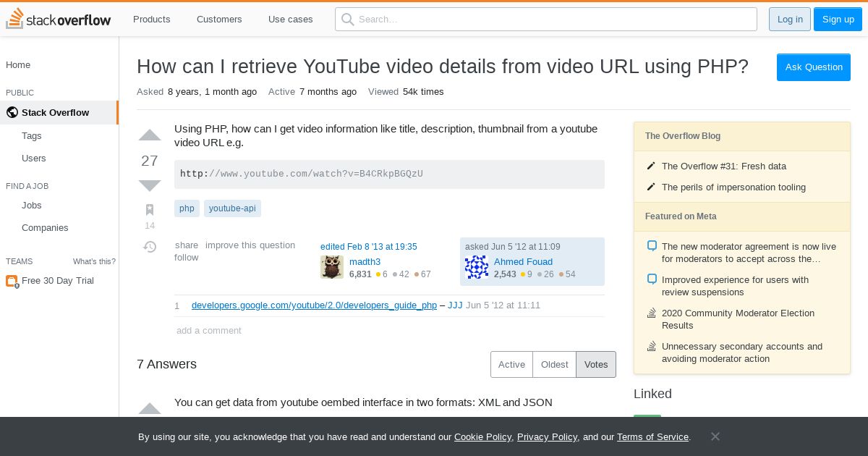Viewport: 868px width, 456px height.
Task: Open the developers.google.com comment link
Action: 314,305
